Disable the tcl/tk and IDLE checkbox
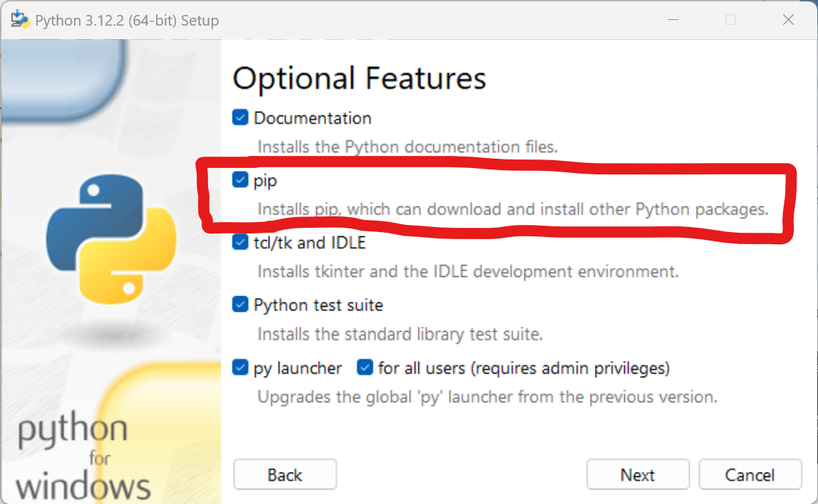818x504 pixels. click(240, 243)
